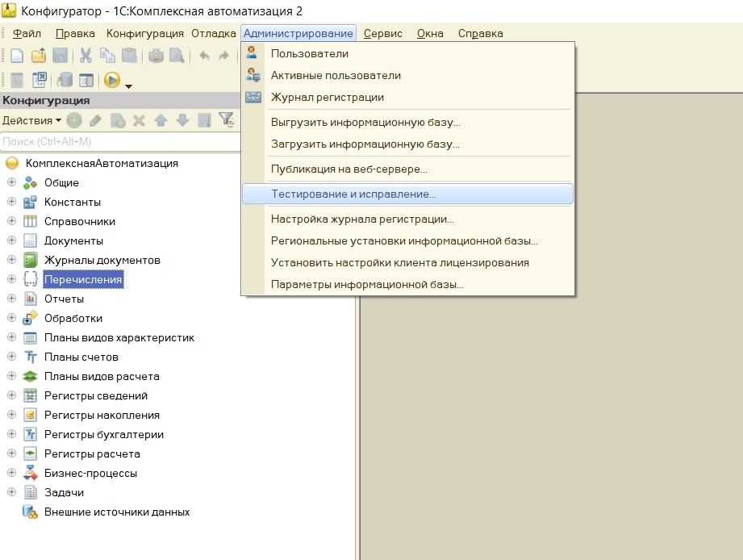Choose Выгрузить информационную базу
The image size is (743, 560).
tap(407, 122)
